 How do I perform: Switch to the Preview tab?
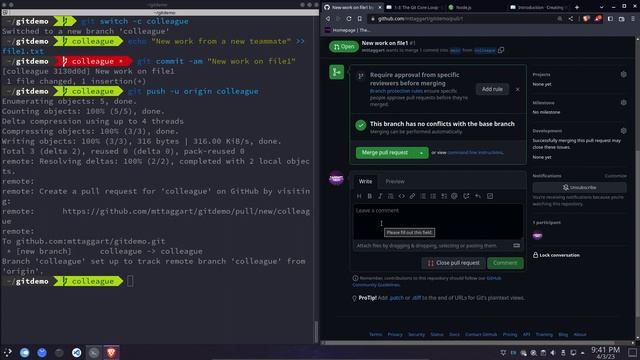click(395, 181)
